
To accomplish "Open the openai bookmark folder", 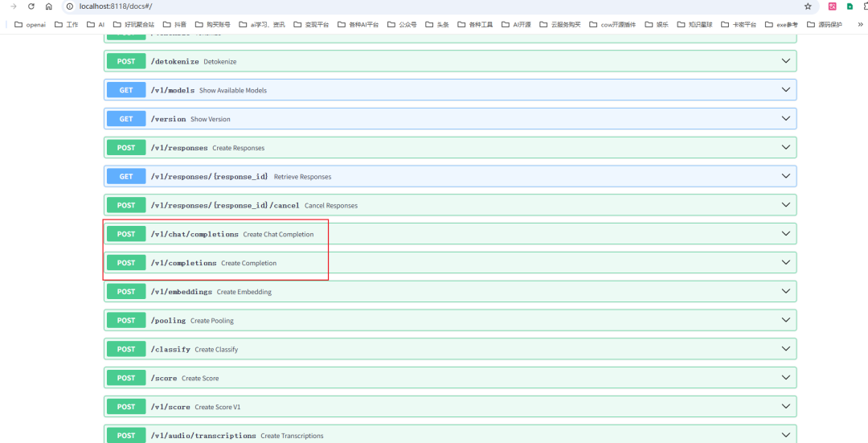I will 30,24.
